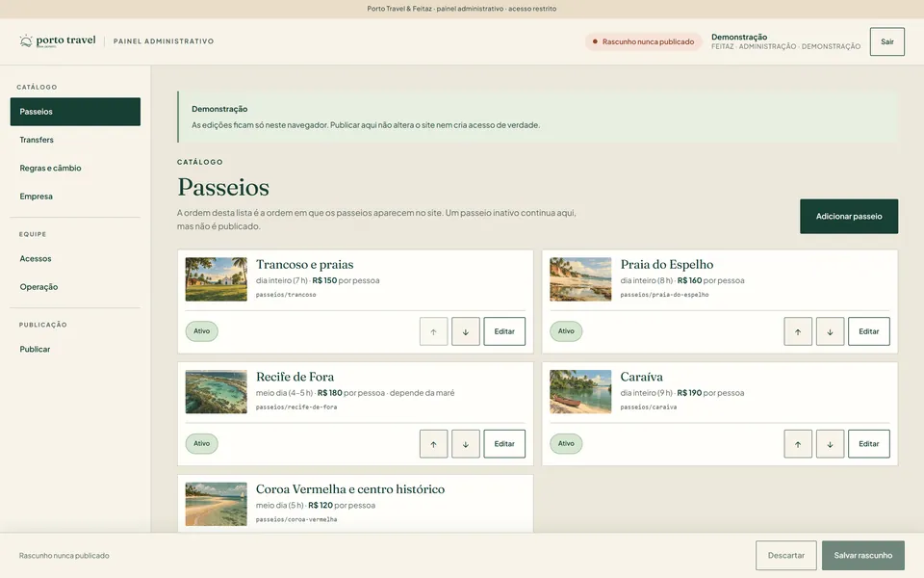Viewport: 924px width, 578px height.
Task: Click R$ 120 price text
Action: (320, 506)
